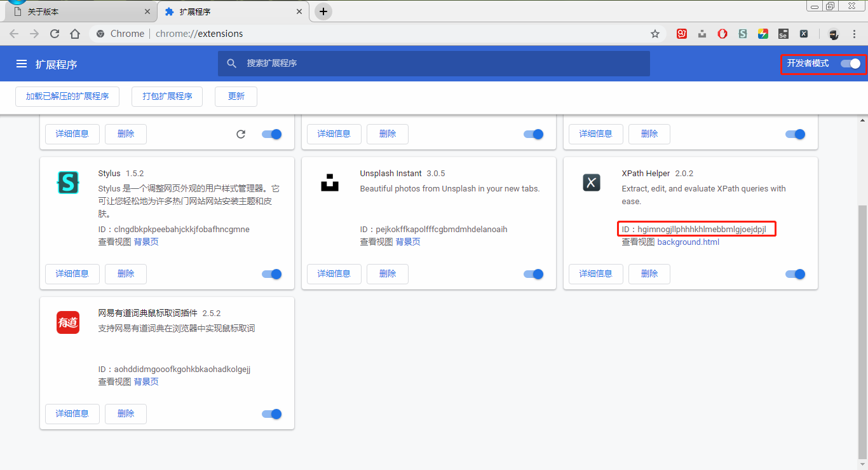
Task: Open Unsplash Instant 背景页 link
Action: (408, 242)
